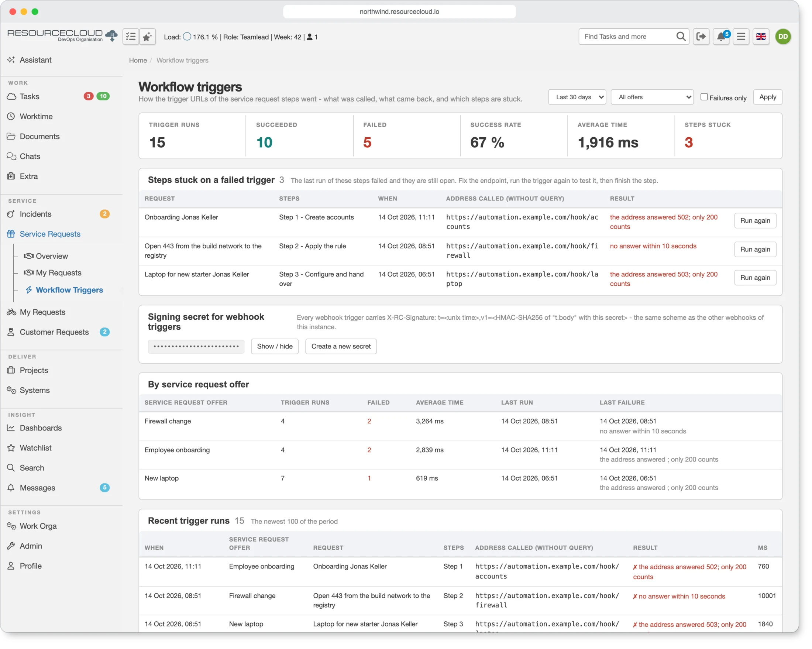Open the Last 30 days dropdown

577,97
